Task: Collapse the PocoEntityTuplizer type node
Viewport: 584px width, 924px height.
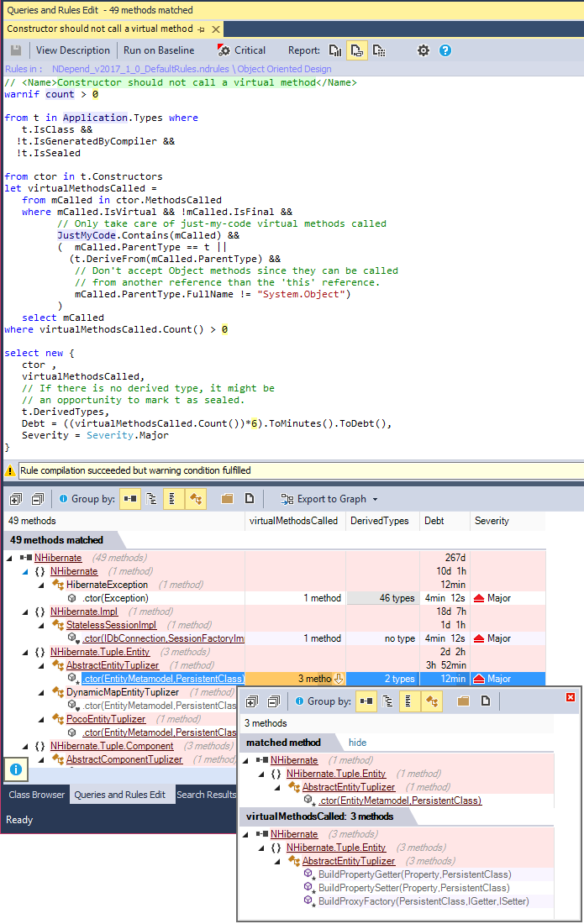Action: [x=41, y=720]
